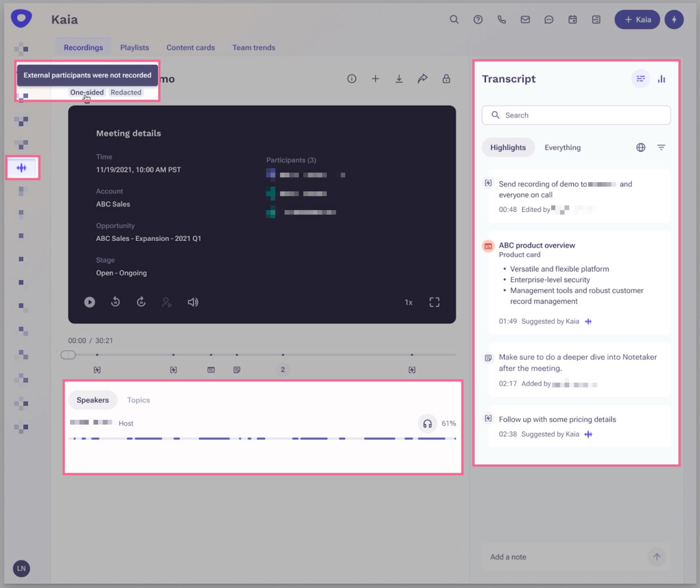Open the tasks checklist icon
700x588 pixels.
click(x=597, y=19)
